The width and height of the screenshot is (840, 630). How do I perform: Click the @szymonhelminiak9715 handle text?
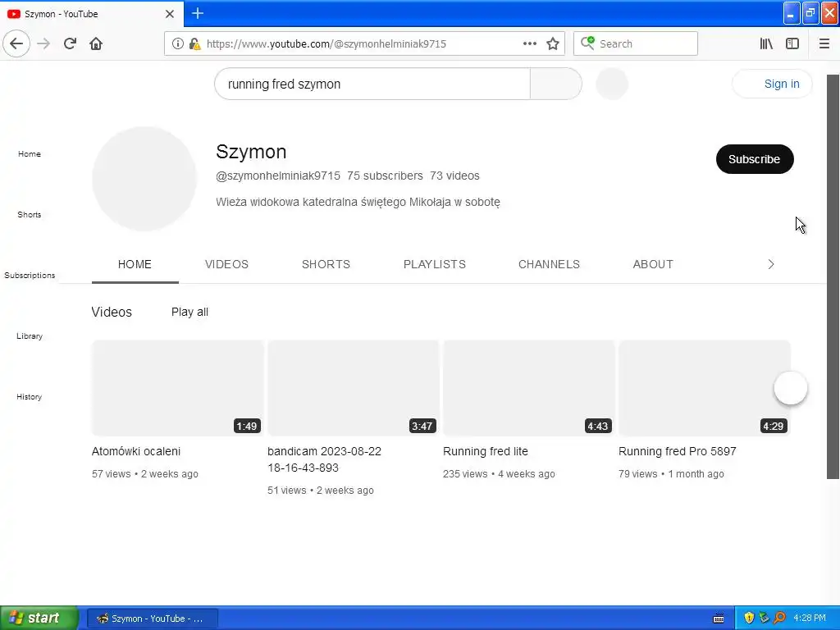tap(278, 176)
